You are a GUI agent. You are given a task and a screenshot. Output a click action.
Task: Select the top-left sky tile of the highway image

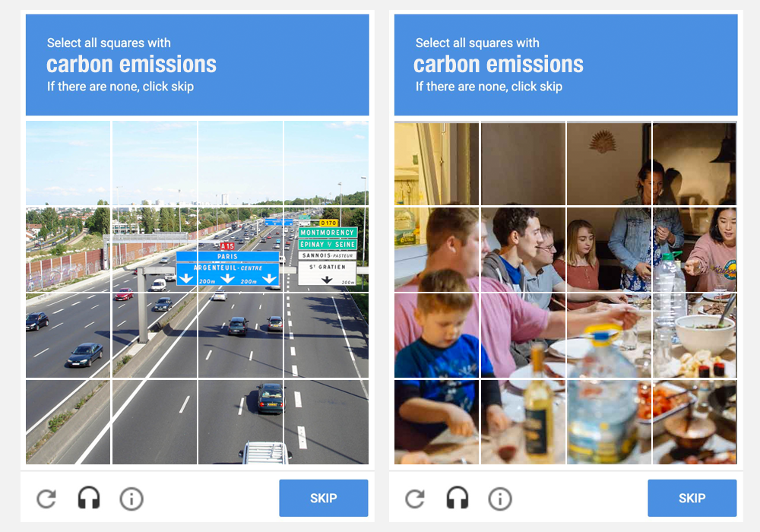[68, 163]
